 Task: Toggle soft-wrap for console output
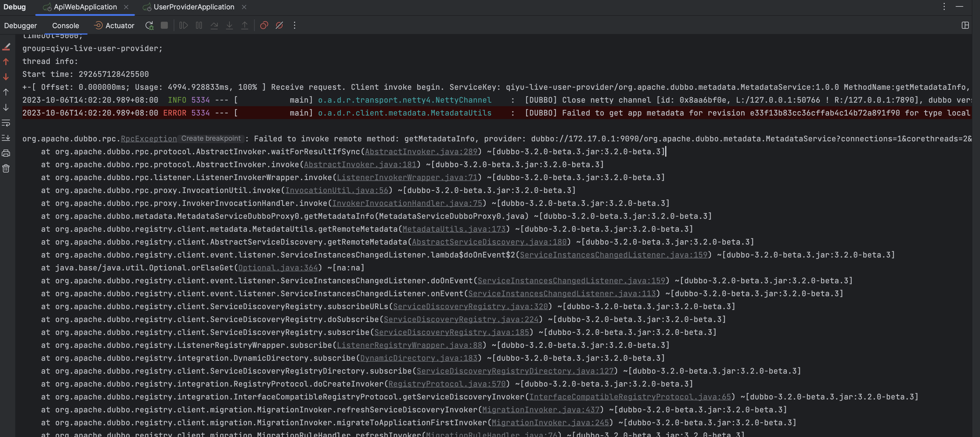pyautogui.click(x=6, y=123)
